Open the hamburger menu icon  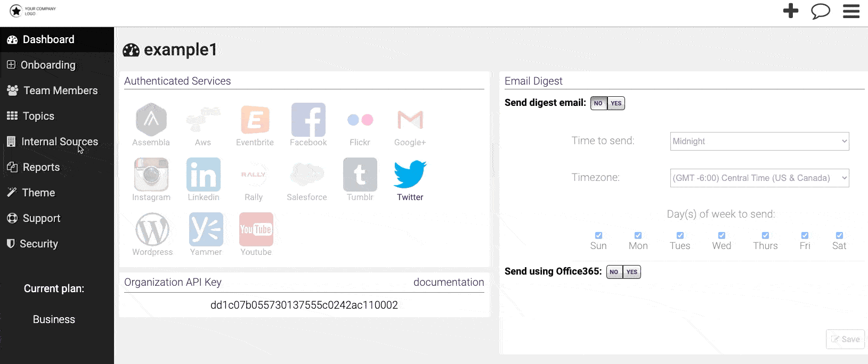[851, 11]
